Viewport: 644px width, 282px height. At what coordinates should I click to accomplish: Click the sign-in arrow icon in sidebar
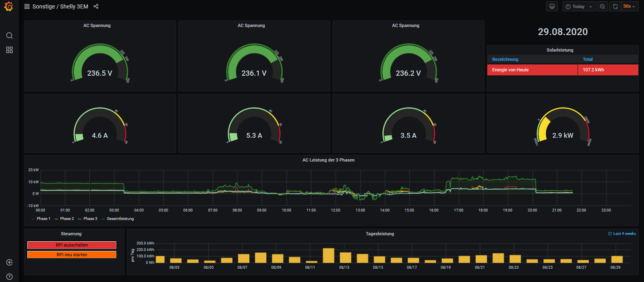[9, 262]
